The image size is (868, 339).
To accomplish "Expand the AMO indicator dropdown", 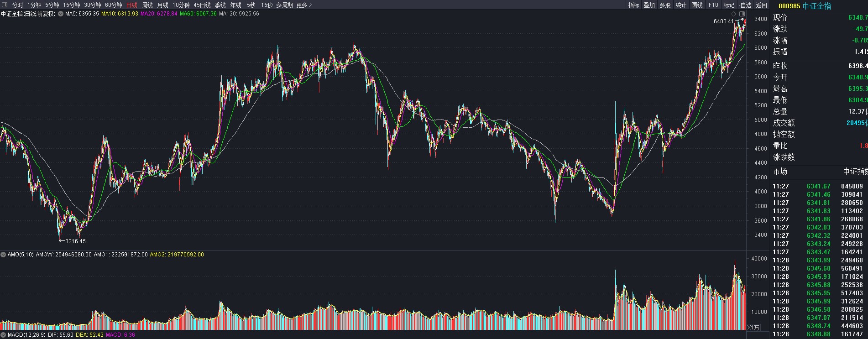I will 3,255.
